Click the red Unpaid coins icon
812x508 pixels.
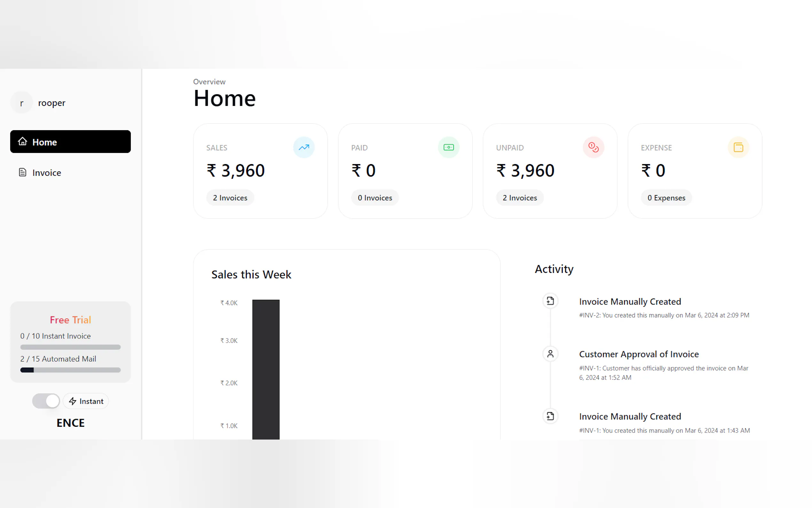593,147
